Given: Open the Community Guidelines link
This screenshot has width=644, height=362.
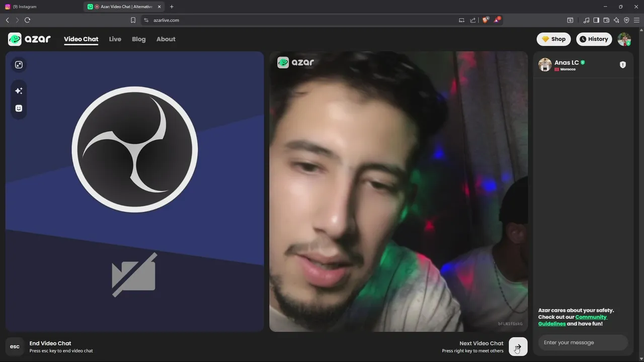Looking at the screenshot, I should (x=573, y=320).
